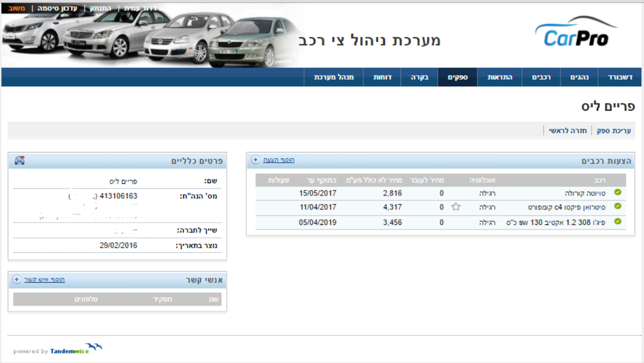Image resolution: width=644 pixels, height=363 pixels.
Task: Open the 'דשבורד' dashboard tab
Action: 619,77
